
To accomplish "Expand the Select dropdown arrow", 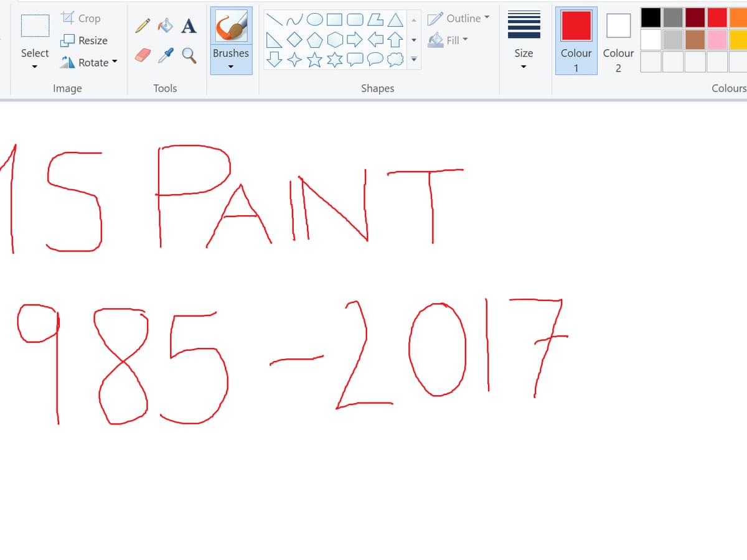I will 34,67.
